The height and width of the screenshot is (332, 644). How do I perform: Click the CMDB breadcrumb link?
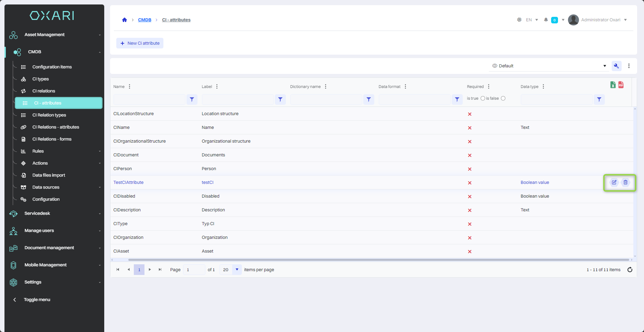[144, 20]
